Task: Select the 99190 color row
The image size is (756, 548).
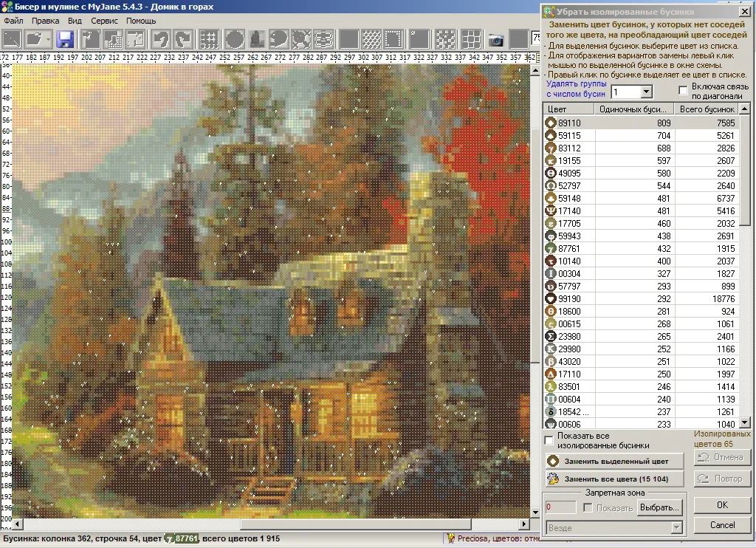Action: point(642,298)
